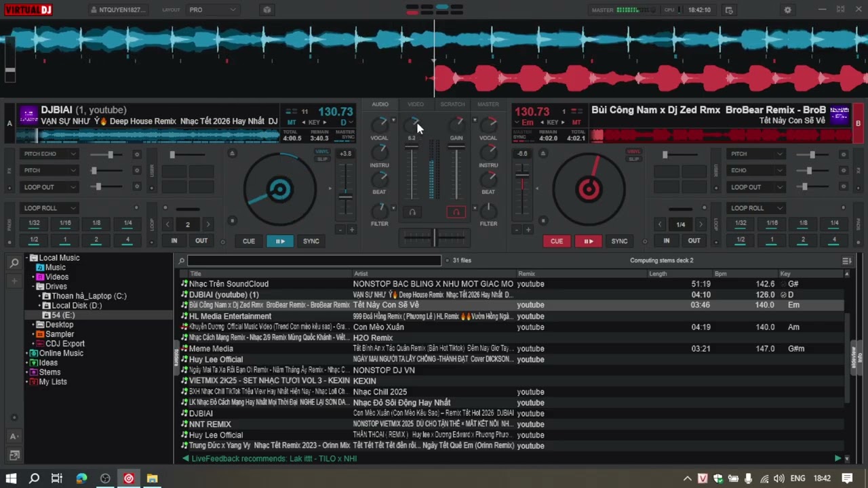Hit the red CUE on deck B
This screenshot has height=488, width=868.
[557, 241]
